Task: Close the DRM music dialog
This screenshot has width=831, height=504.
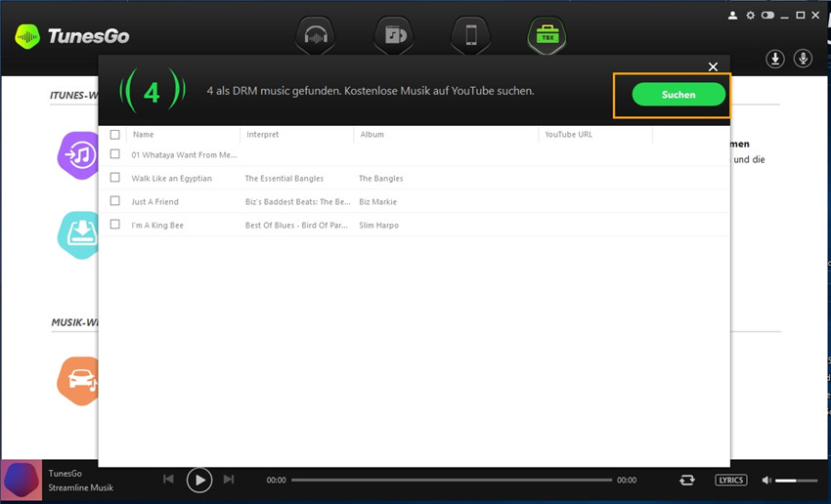Action: 713,66
